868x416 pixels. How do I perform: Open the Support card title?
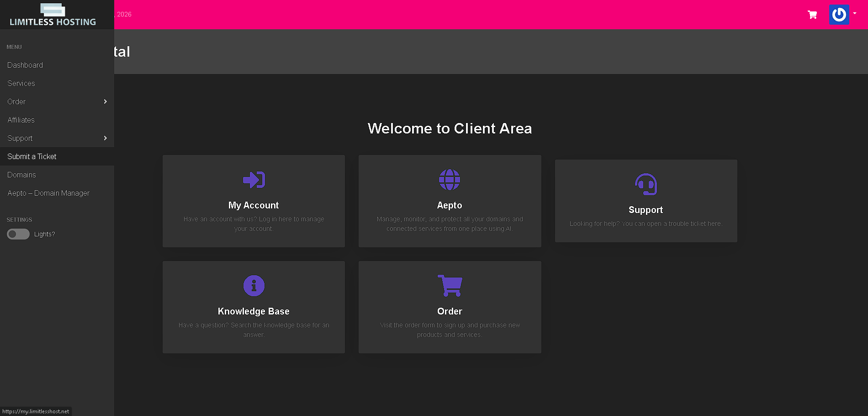(646, 210)
